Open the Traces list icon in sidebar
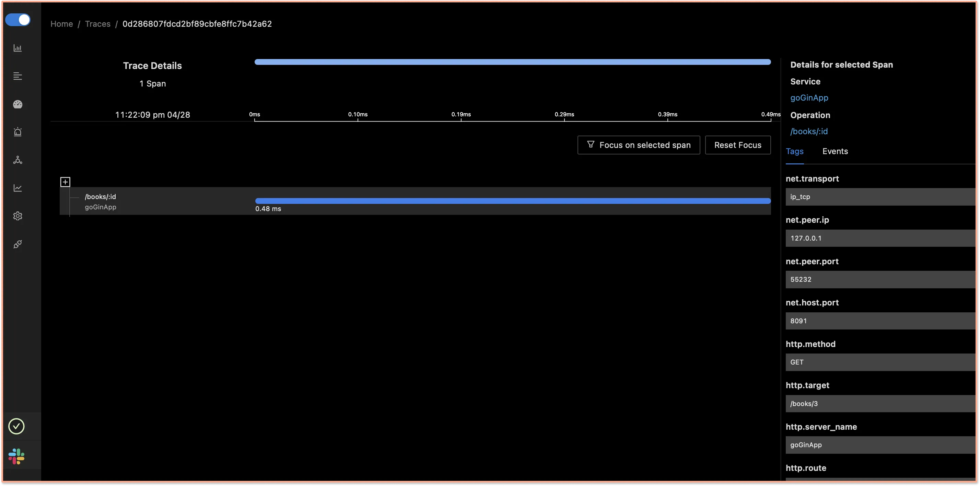 pyautogui.click(x=17, y=76)
